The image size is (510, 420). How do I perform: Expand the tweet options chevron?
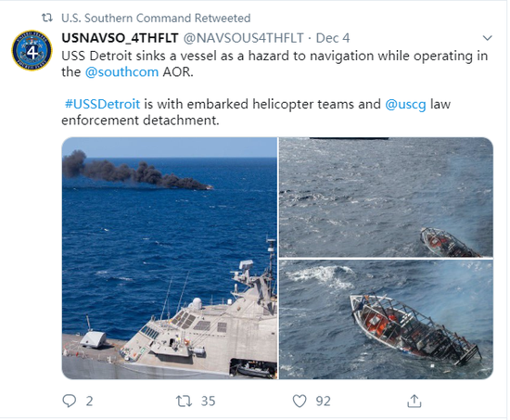[x=487, y=38]
